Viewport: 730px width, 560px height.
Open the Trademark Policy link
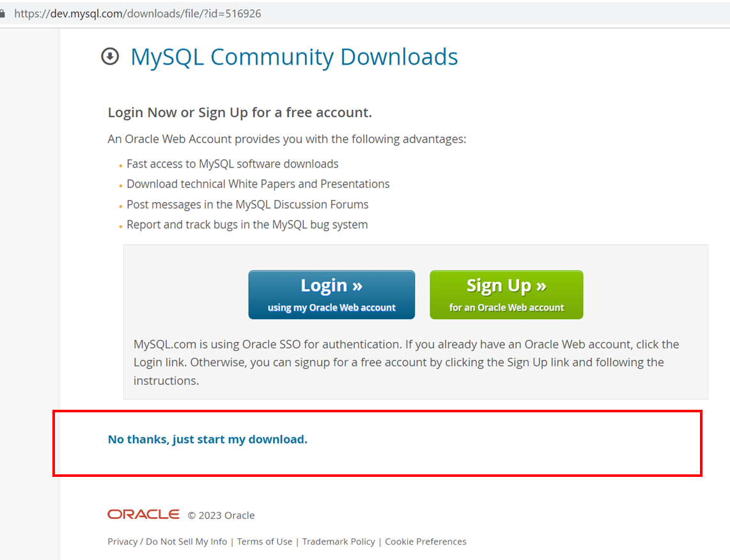(338, 541)
